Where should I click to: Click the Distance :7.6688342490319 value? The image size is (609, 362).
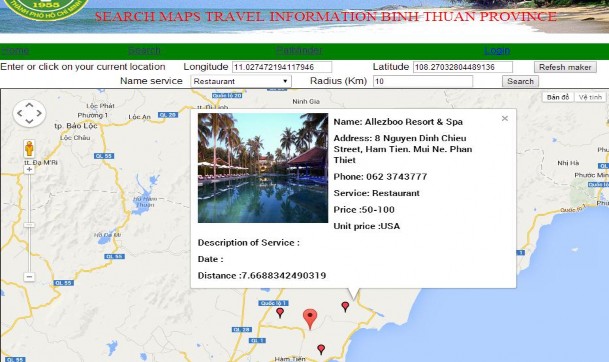click(262, 276)
